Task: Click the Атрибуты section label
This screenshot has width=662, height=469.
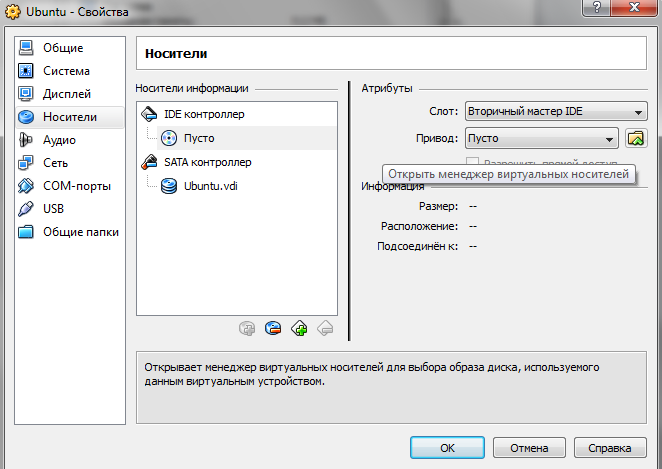Action: coord(387,88)
